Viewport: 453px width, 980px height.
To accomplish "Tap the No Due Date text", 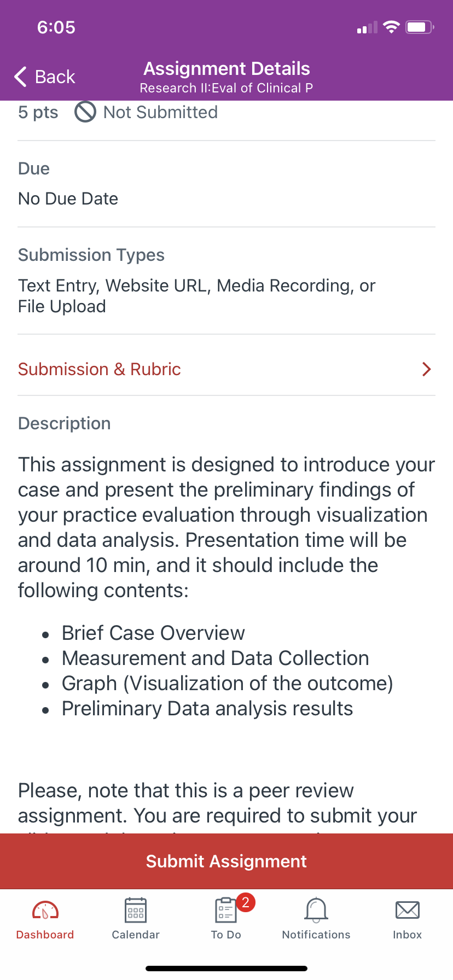I will 68,199.
